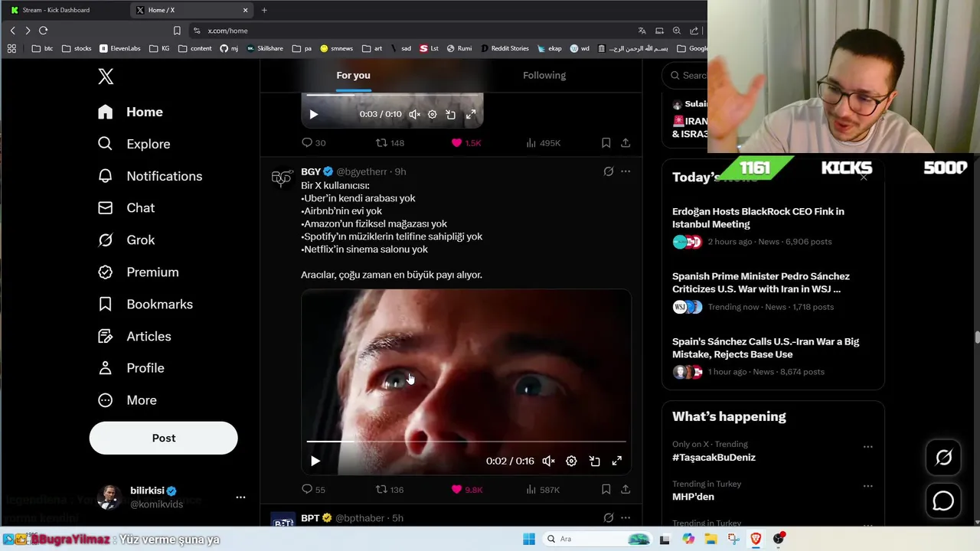980x551 pixels.
Task: Open picture-in-picture on the BGY video
Action: pyautogui.click(x=594, y=461)
